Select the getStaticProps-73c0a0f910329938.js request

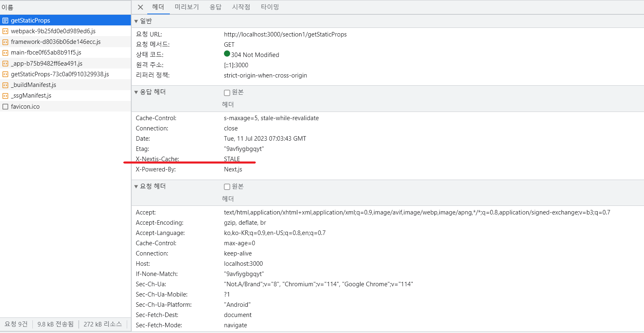[x=65, y=74]
